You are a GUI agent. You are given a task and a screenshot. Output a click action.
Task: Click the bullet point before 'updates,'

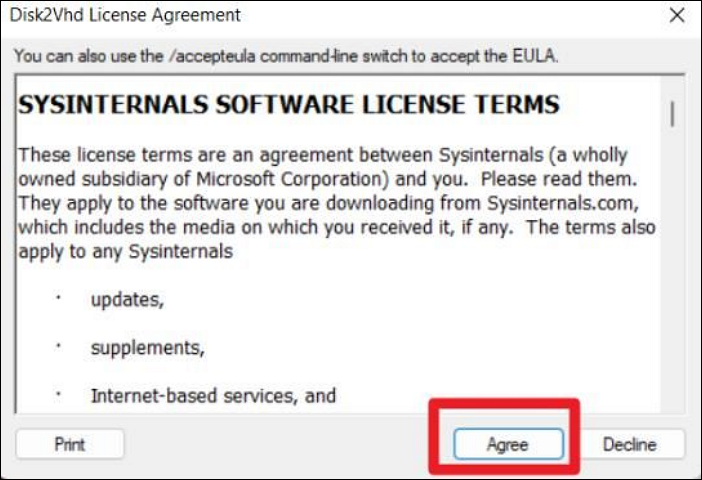click(x=58, y=297)
